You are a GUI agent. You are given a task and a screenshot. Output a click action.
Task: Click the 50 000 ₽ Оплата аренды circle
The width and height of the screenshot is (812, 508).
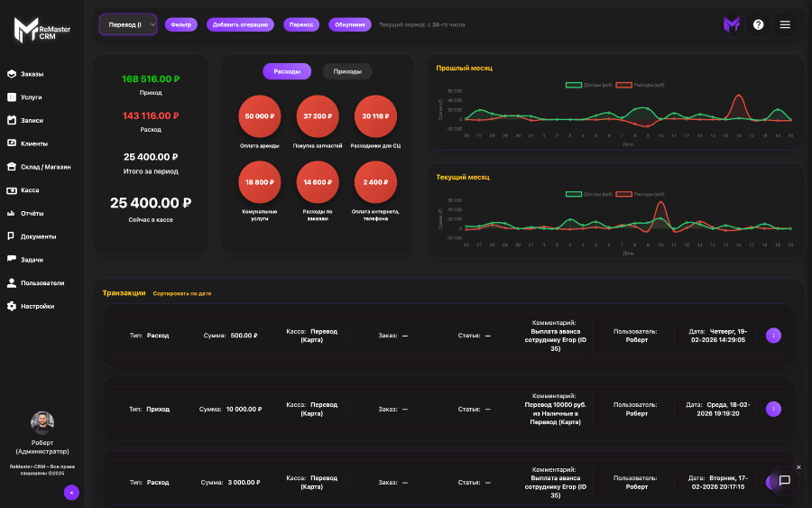tap(260, 116)
